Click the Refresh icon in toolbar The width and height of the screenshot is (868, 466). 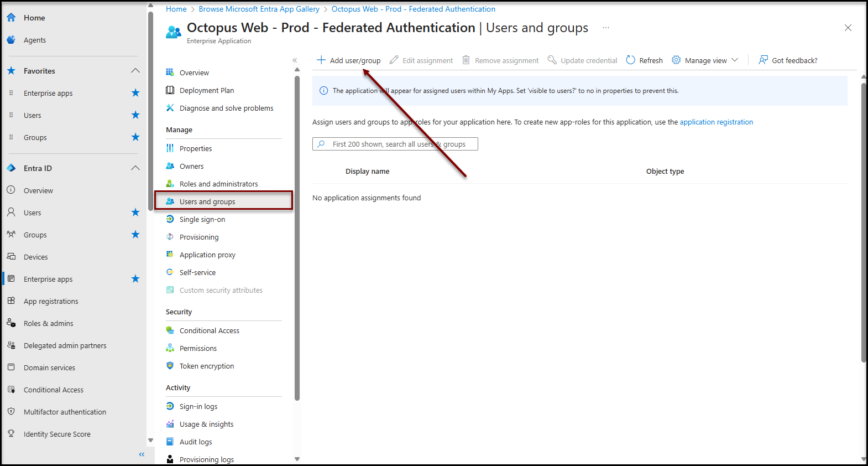click(x=630, y=60)
